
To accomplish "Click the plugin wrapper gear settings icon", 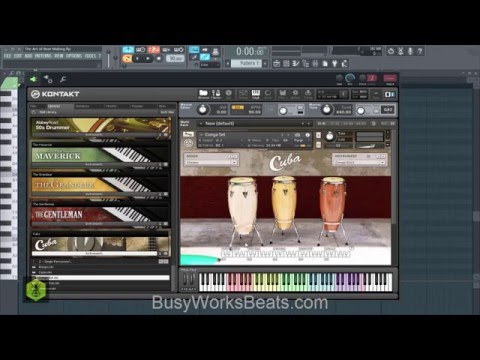I will pos(48,79).
